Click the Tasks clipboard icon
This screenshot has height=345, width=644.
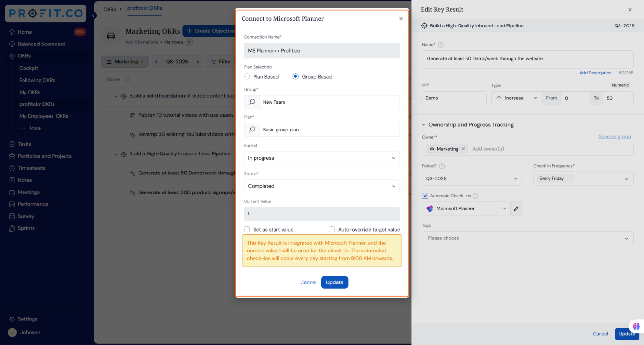click(12, 144)
